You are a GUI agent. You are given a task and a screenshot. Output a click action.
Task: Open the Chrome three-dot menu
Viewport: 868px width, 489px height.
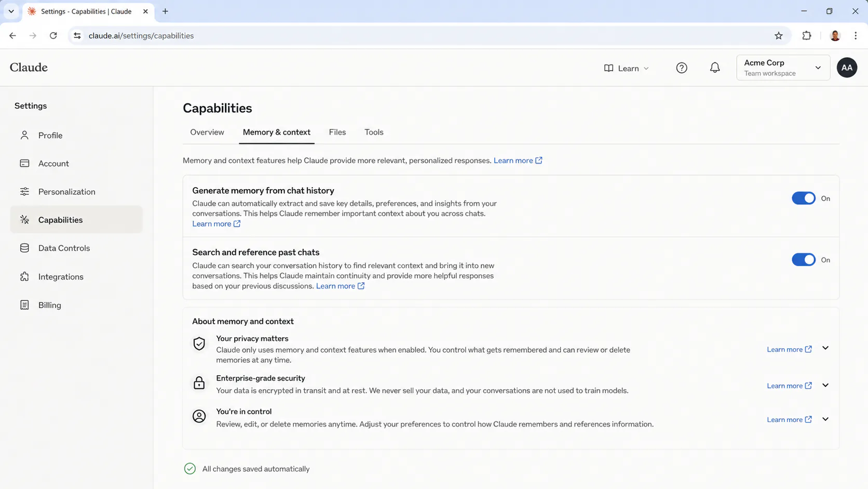point(856,36)
